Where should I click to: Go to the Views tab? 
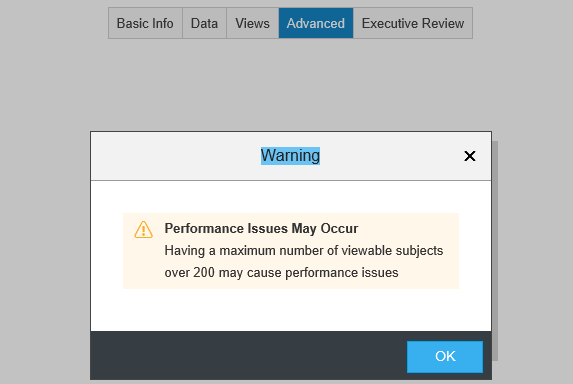(253, 23)
